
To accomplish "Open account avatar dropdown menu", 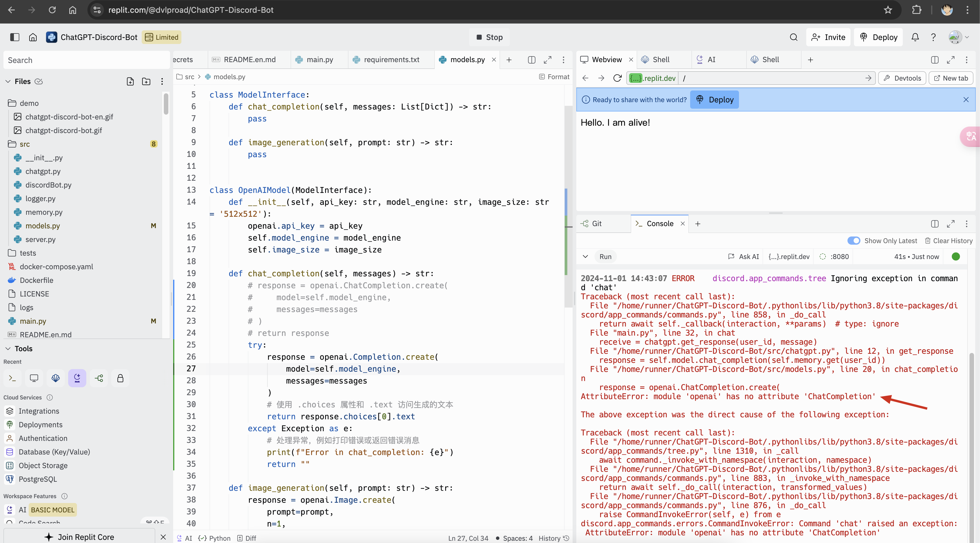I will click(x=959, y=37).
